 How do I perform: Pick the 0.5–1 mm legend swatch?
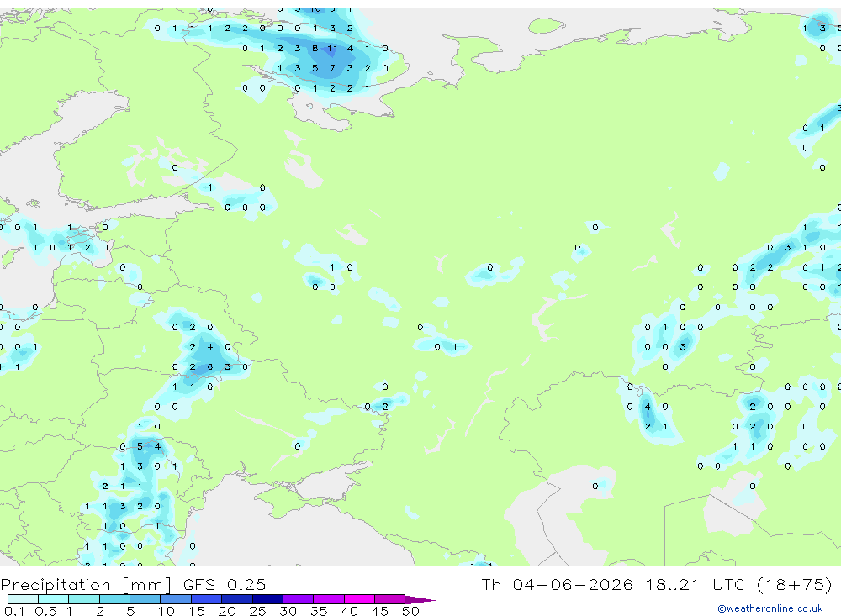point(53,599)
